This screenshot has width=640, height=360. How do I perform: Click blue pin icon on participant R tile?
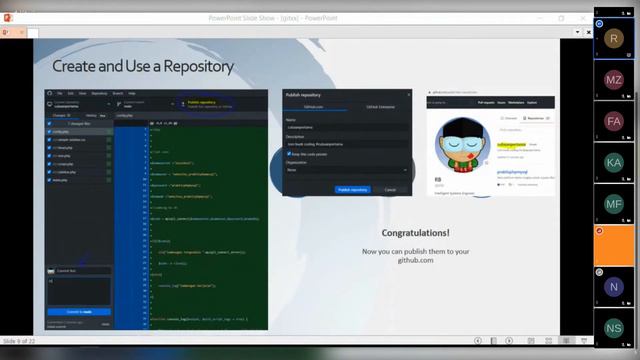coord(599,24)
